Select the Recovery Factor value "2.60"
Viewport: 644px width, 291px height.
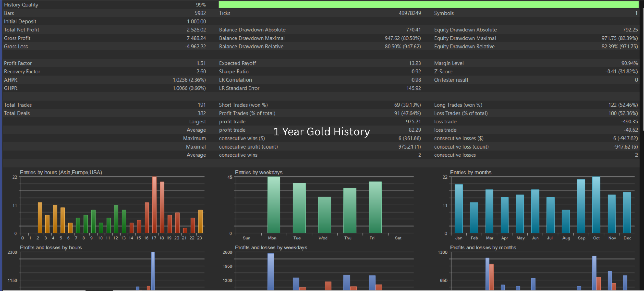pyautogui.click(x=201, y=72)
